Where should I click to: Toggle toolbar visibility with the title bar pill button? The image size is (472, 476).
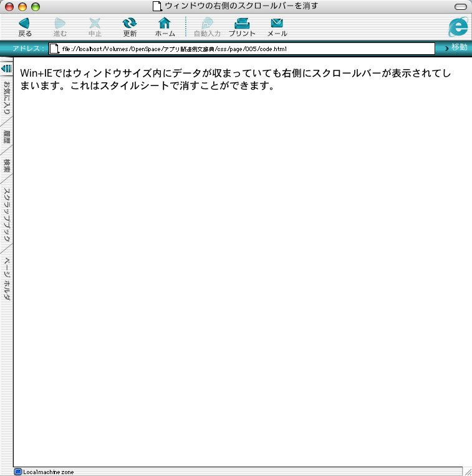461,6
